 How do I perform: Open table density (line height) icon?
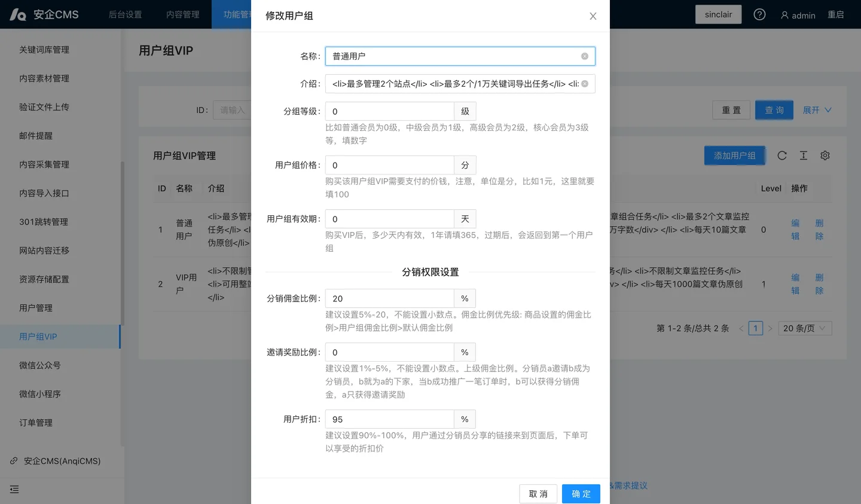click(804, 155)
